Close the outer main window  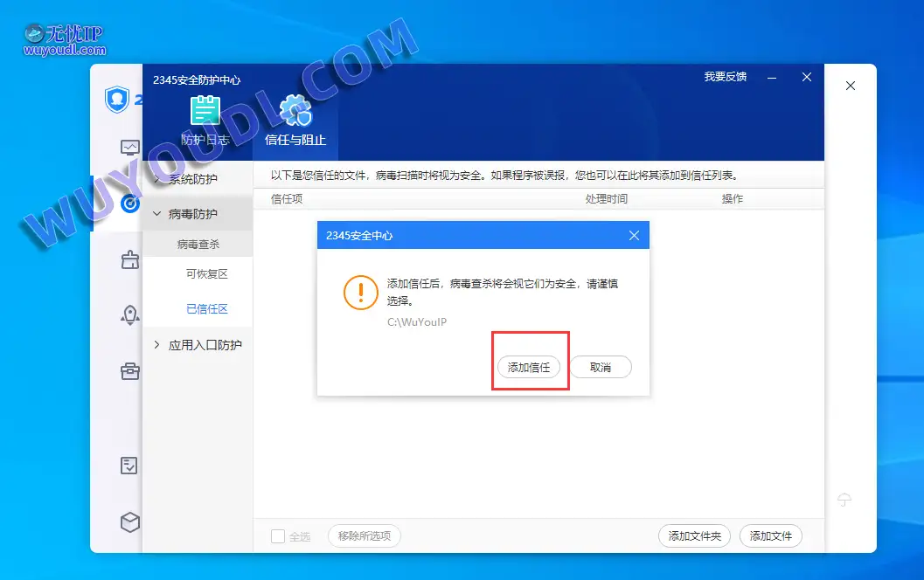(x=851, y=86)
